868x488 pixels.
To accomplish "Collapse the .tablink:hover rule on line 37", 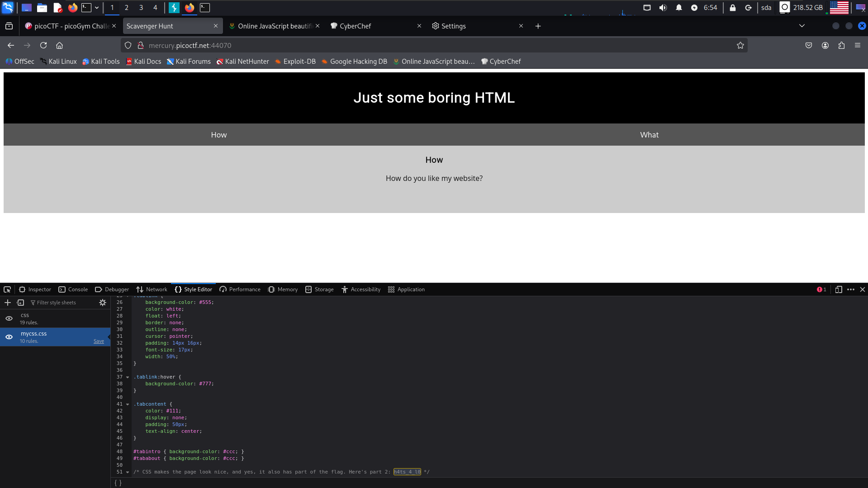I will click(128, 377).
